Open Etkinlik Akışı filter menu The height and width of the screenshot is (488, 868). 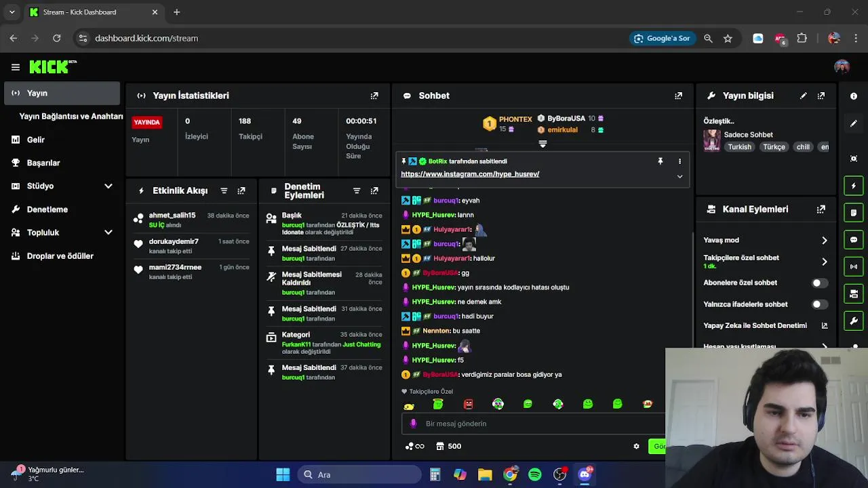tap(224, 190)
